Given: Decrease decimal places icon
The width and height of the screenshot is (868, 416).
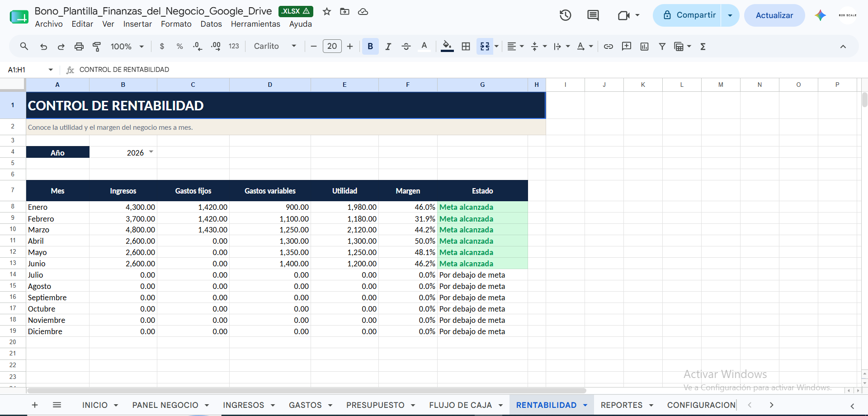Looking at the screenshot, I should [x=198, y=46].
